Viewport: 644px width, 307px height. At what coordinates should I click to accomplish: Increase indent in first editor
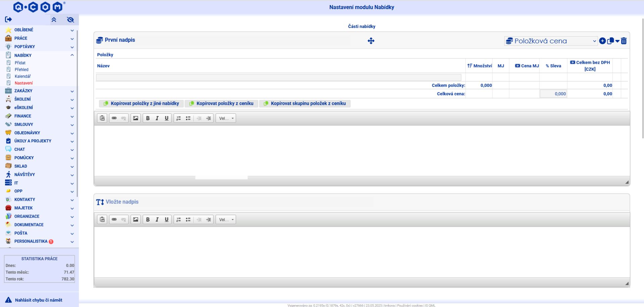click(209, 118)
